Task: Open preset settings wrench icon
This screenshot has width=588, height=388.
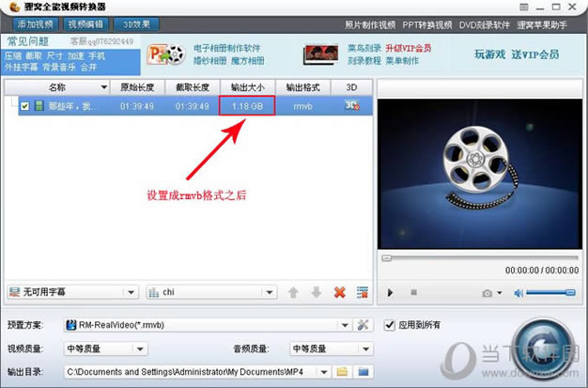Action: 364,325
